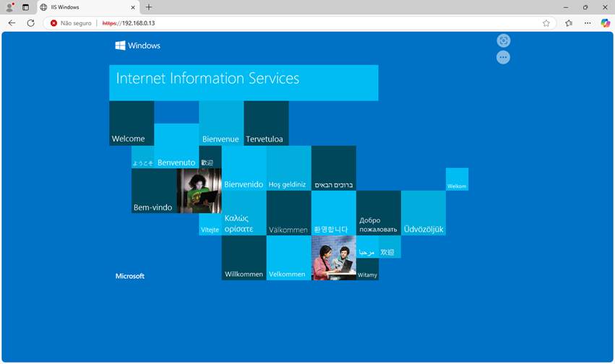
Task: Click the 'Não seguro' security indicator
Action: (x=71, y=23)
